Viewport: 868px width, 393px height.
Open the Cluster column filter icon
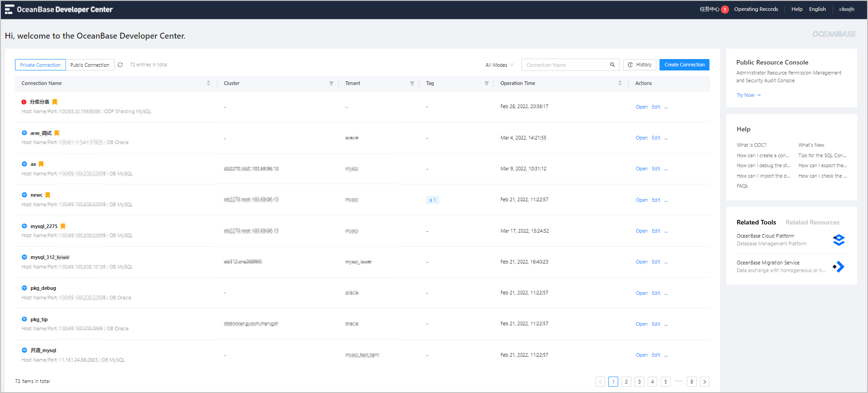tap(331, 84)
